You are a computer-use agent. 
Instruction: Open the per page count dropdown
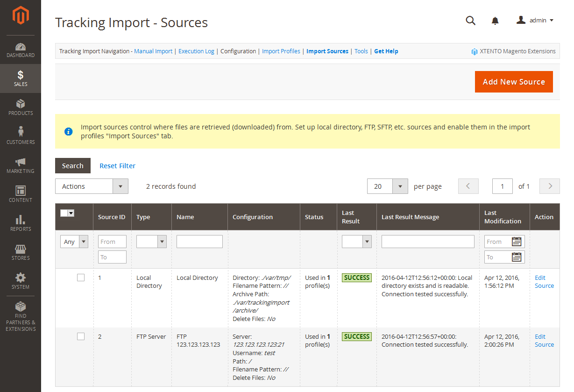coord(388,186)
